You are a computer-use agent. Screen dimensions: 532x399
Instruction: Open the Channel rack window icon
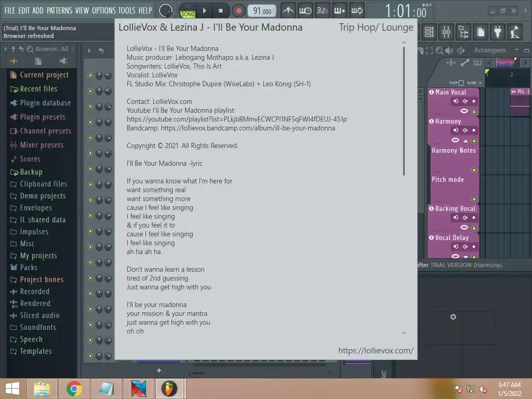pos(429,32)
